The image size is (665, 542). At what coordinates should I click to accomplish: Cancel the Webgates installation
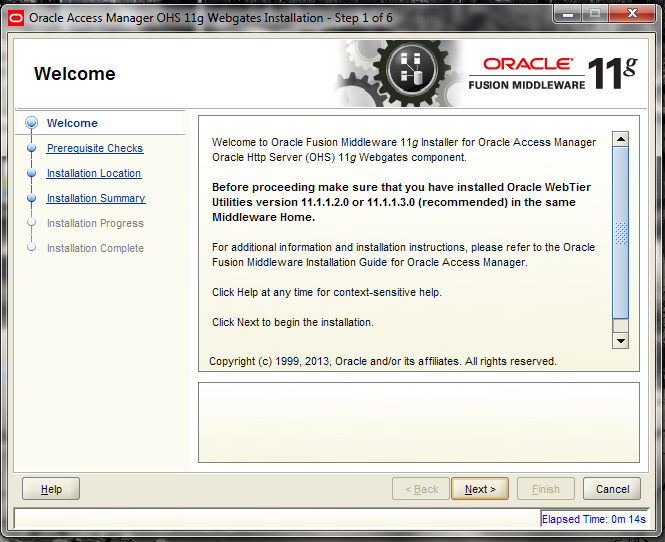click(612, 489)
